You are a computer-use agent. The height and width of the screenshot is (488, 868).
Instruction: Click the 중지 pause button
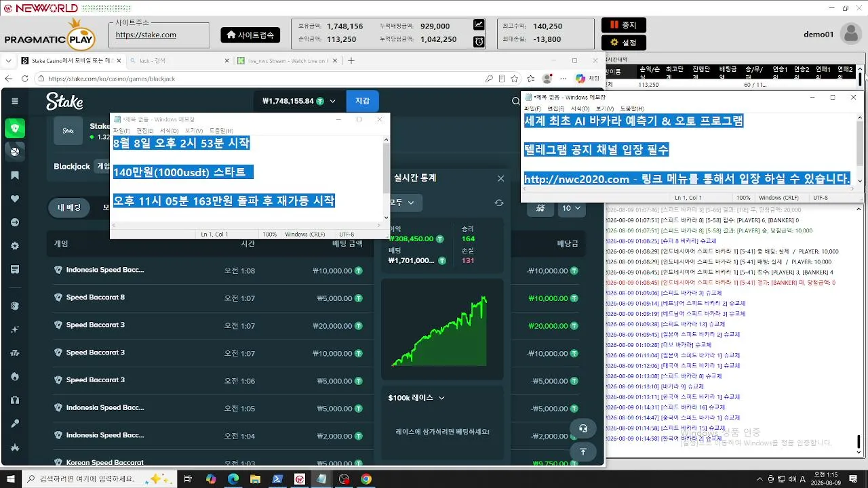(x=624, y=25)
